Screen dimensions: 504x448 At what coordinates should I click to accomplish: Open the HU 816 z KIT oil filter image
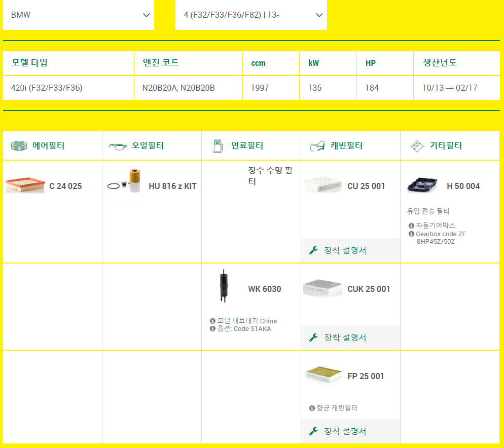pos(124,180)
